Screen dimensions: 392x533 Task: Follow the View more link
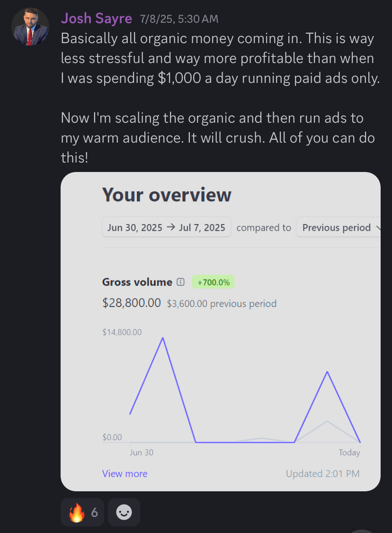coord(125,474)
